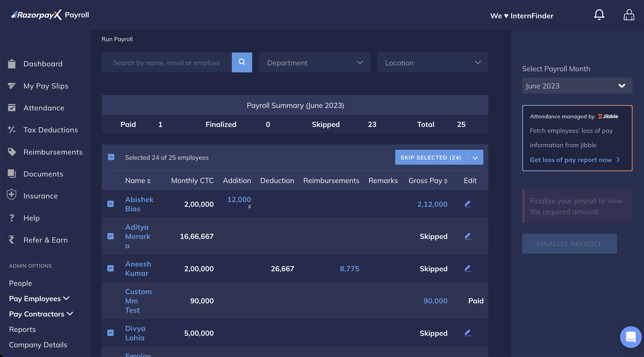Click the Help question mark icon

tap(12, 218)
